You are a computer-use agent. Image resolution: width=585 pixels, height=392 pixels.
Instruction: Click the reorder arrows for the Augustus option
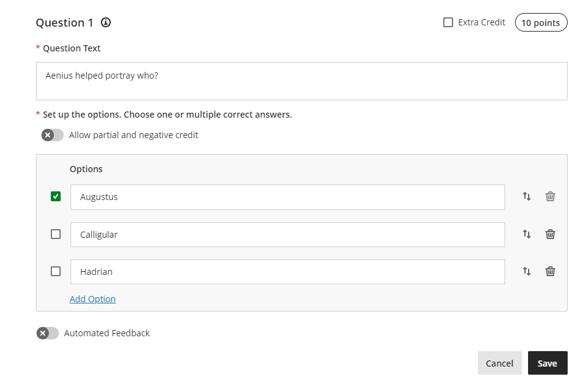(x=527, y=196)
